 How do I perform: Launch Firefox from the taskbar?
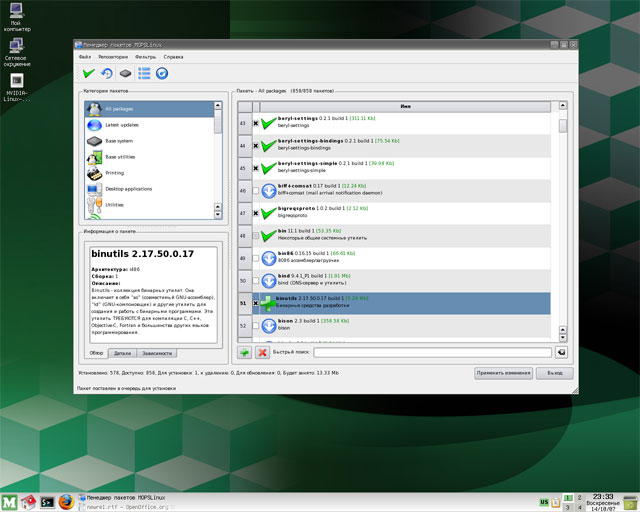pos(66,502)
